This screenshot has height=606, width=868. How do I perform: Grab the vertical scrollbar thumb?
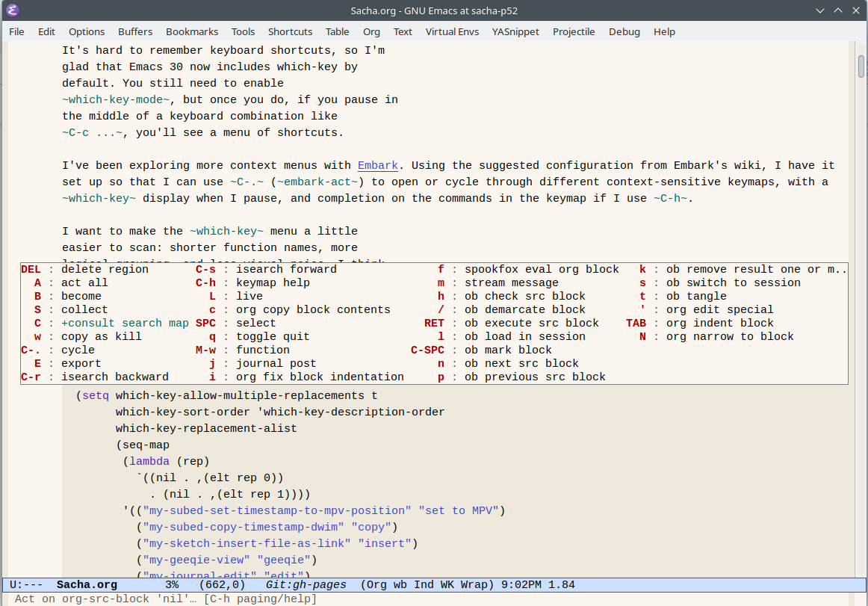pyautogui.click(x=861, y=67)
